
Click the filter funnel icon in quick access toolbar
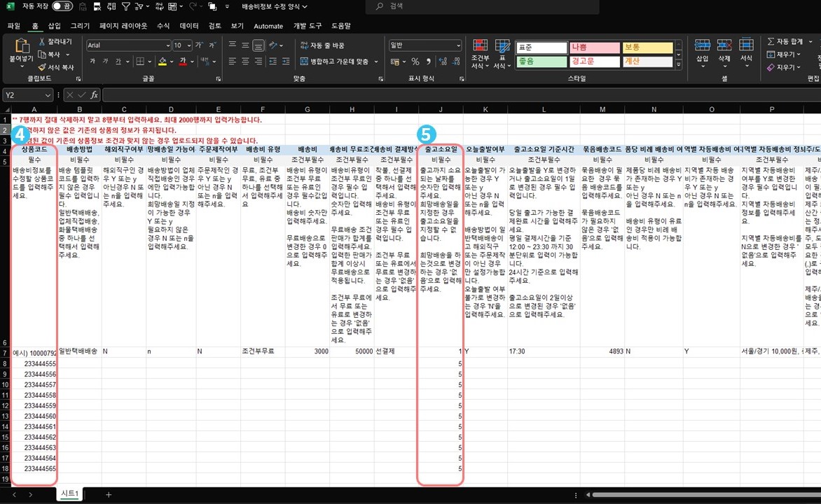(x=125, y=6)
